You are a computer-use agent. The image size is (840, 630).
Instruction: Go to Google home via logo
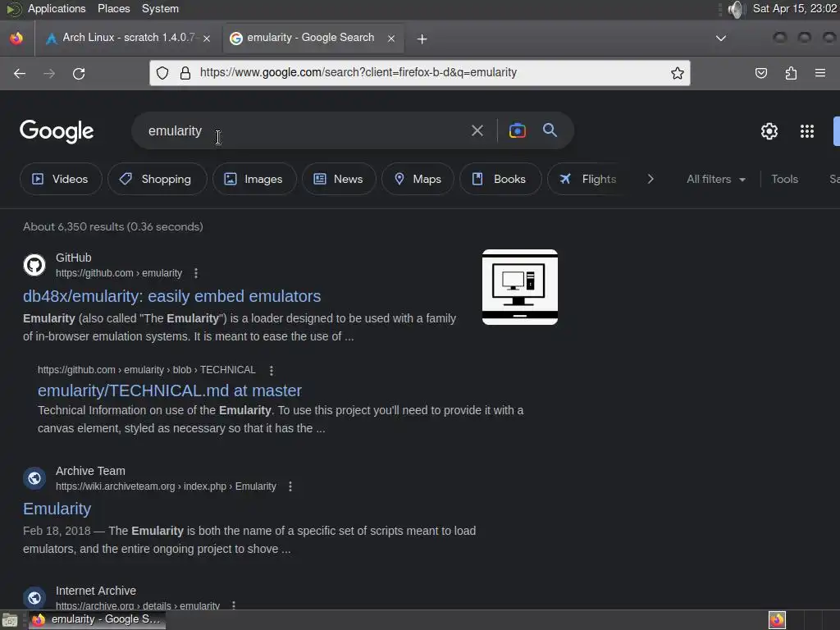tap(57, 131)
